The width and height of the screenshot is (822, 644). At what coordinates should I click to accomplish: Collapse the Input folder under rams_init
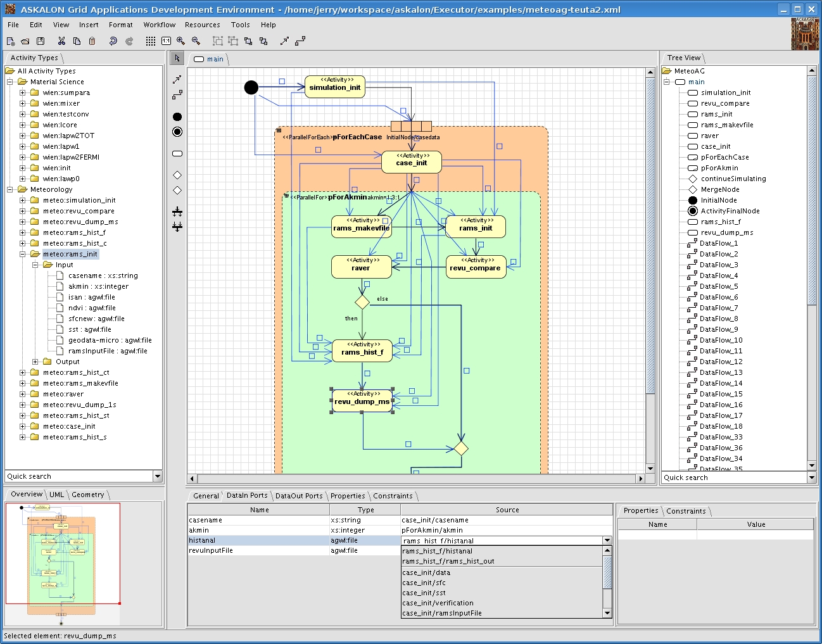coord(35,265)
